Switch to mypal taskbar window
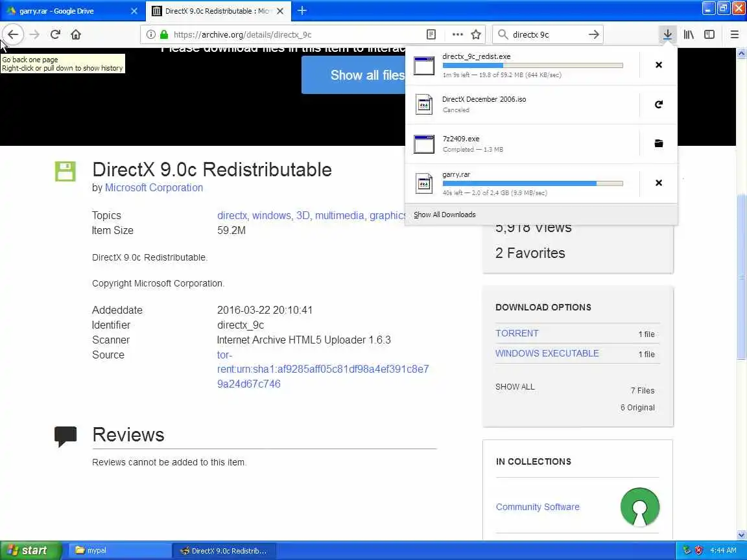 pos(120,550)
